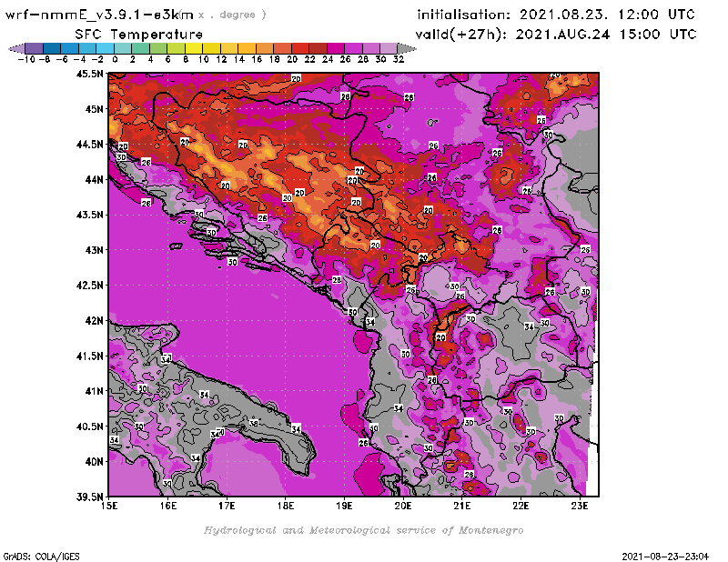
Task: Pick the green 4 to 6 legend swatch
Action: tap(158, 48)
